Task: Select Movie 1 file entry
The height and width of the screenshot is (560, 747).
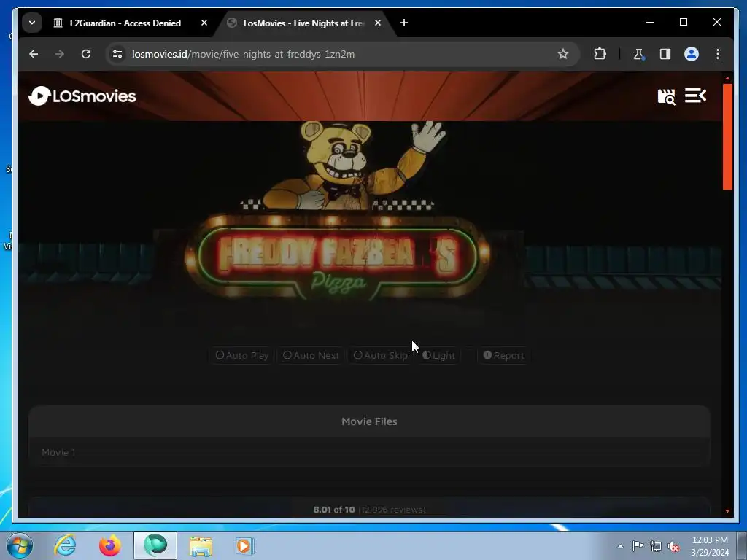Action: (369, 452)
